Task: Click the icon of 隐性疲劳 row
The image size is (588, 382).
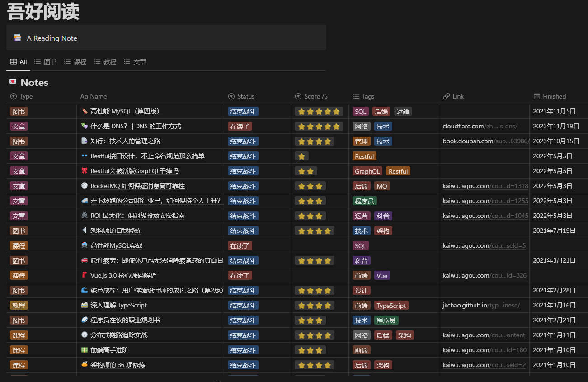Action: [x=84, y=260]
